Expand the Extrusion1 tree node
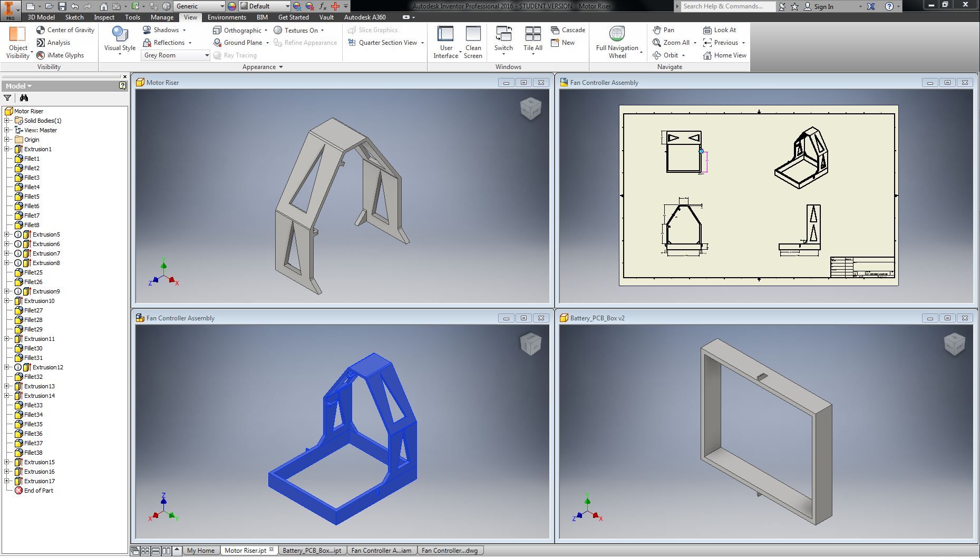Image resolution: width=980 pixels, height=558 pixels. tap(7, 149)
